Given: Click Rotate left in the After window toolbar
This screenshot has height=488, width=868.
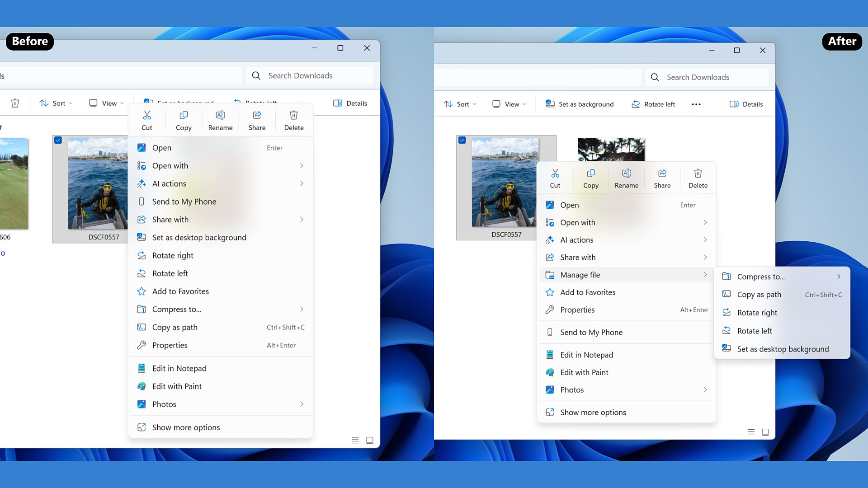Looking at the screenshot, I should (x=653, y=104).
